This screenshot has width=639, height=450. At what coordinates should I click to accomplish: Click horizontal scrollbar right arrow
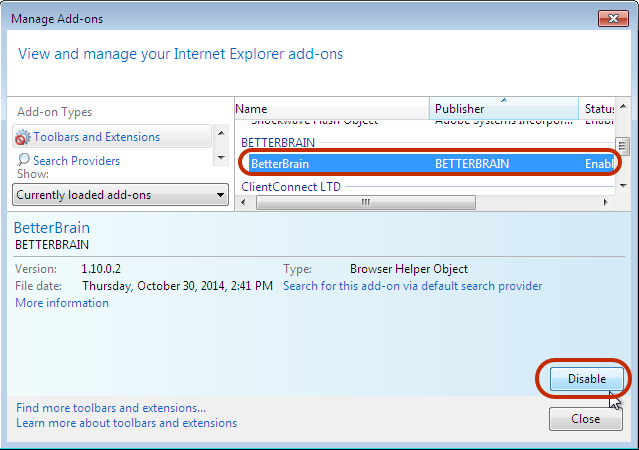click(x=606, y=202)
